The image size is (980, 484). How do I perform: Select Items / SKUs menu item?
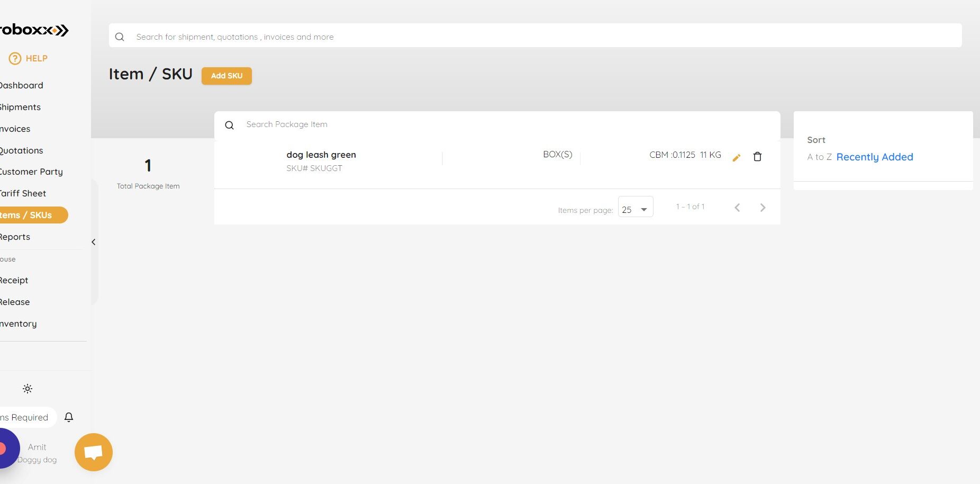point(34,215)
